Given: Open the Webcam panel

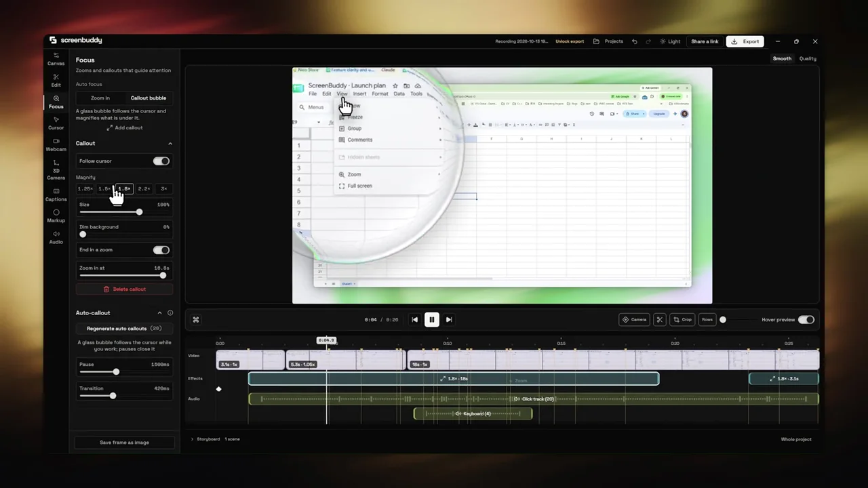Looking at the screenshot, I should point(56,145).
